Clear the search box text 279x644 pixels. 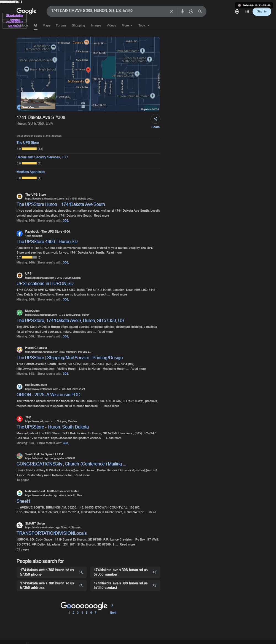tap(171, 11)
